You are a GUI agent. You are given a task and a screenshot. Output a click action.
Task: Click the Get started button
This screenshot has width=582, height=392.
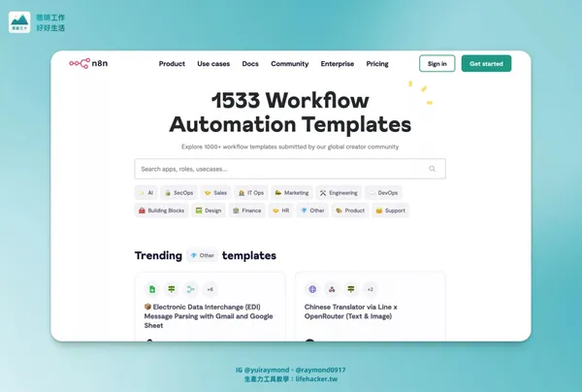tap(486, 63)
